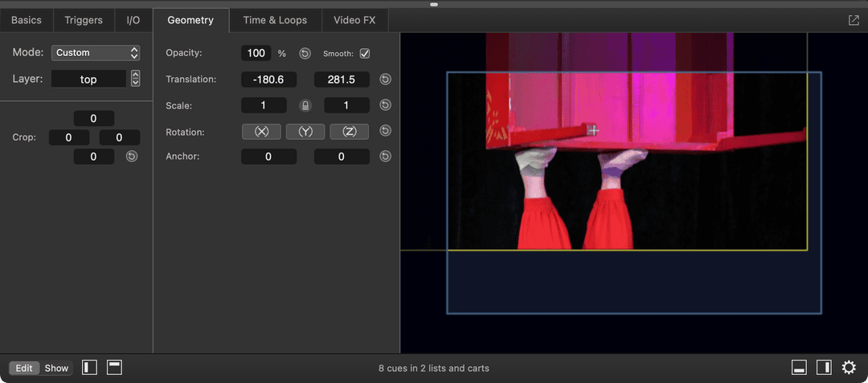Screen dimensions: 868x383
Task: Toggle the right sidebar panel
Action: click(824, 368)
